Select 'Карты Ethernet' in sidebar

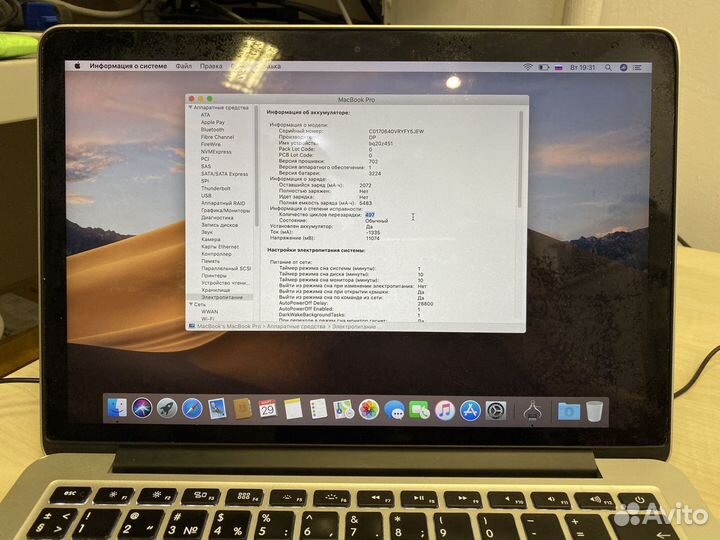point(220,247)
